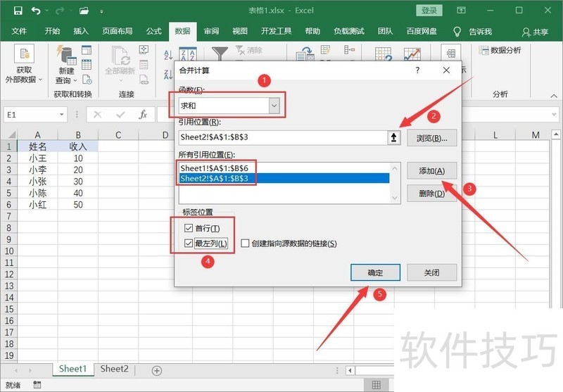This screenshot has width=563, height=392.
Task: Toggle the Left Column (最左列) checkbox
Action: pos(189,244)
